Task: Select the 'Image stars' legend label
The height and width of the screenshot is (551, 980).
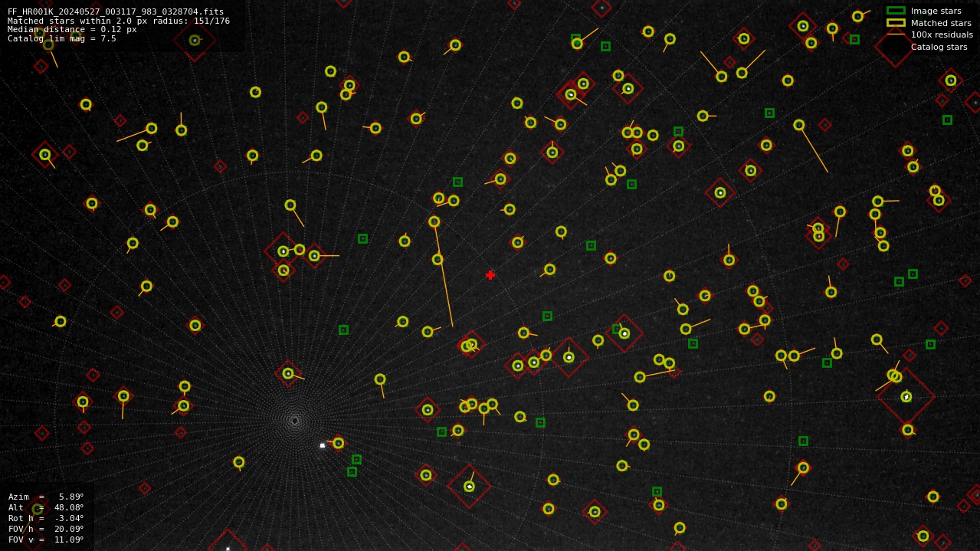Action: tap(936, 11)
